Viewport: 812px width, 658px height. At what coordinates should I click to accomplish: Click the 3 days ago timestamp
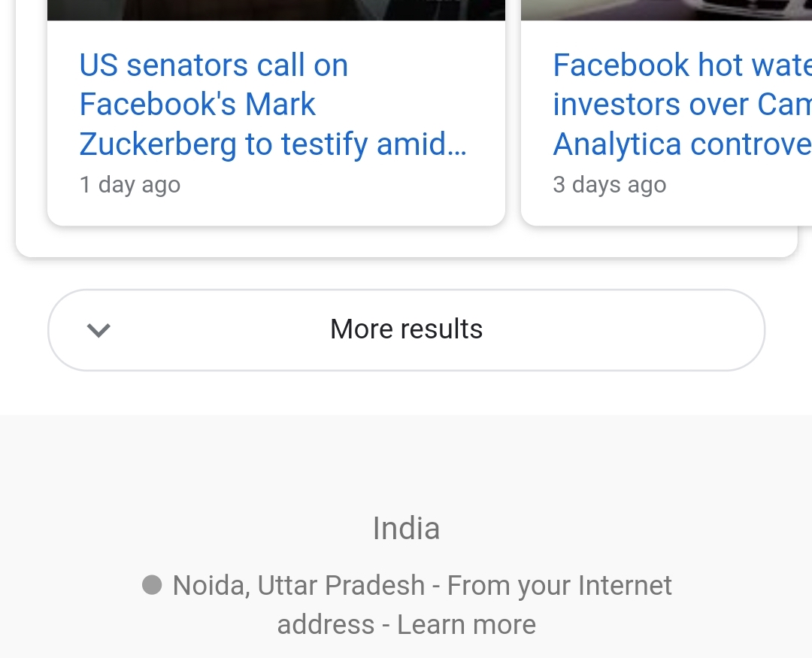[610, 184]
